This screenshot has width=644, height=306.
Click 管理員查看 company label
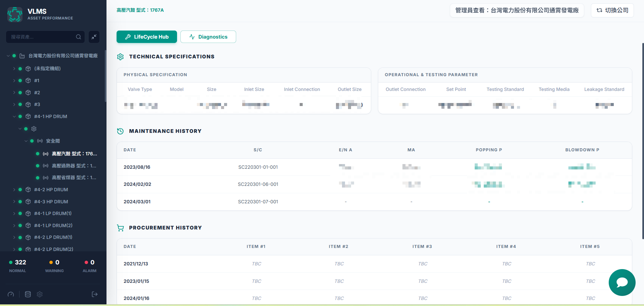tap(517, 10)
